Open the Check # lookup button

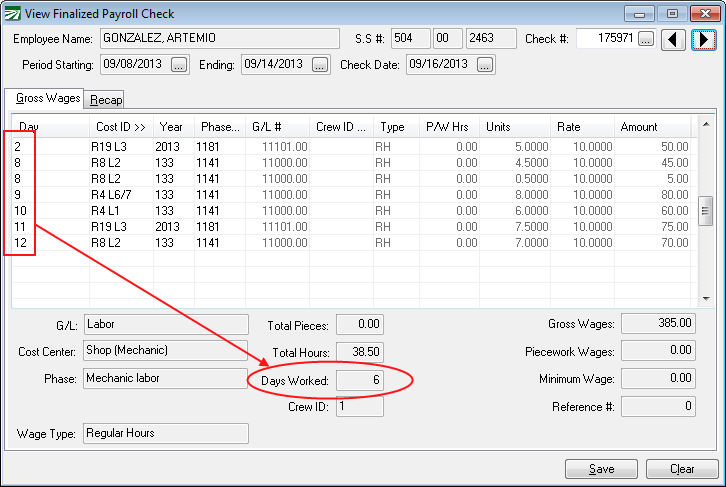click(646, 39)
